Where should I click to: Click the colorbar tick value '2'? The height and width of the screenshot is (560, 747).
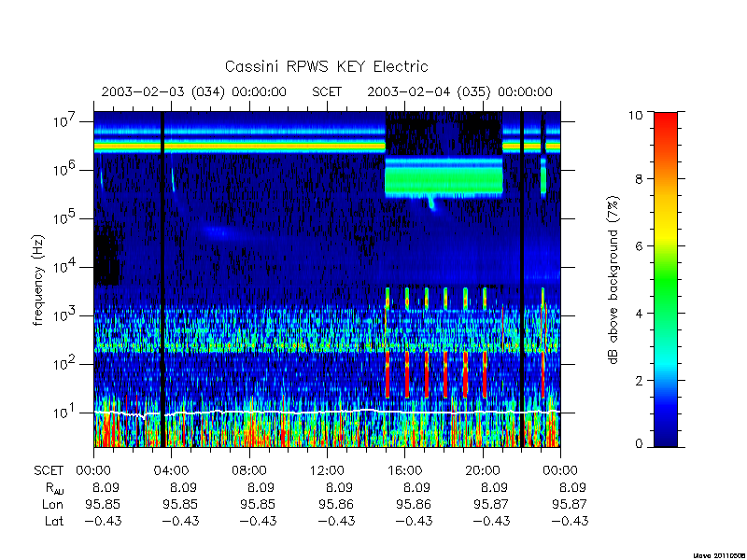639,381
